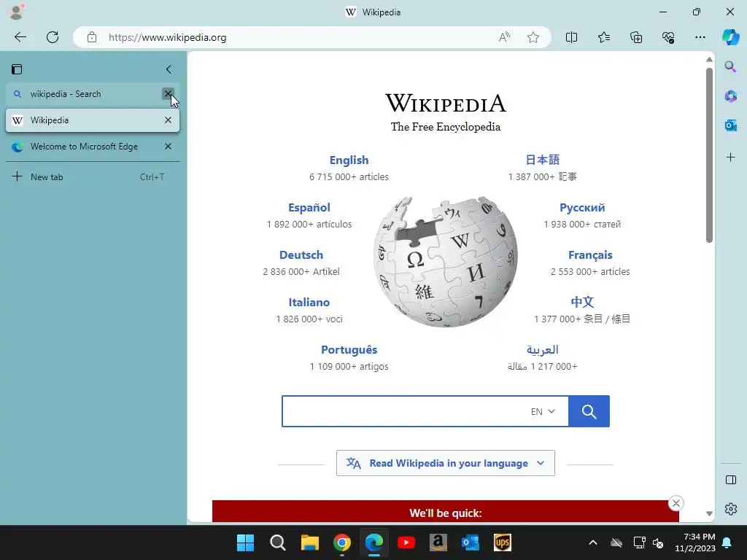This screenshot has width=747, height=560.
Task: Open Deutsch Wikipedia link
Action: coord(301,254)
